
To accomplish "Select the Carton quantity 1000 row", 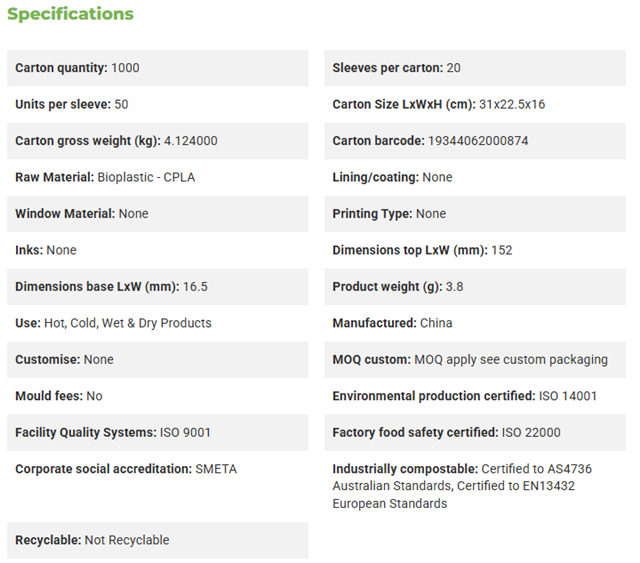I will pyautogui.click(x=158, y=68).
